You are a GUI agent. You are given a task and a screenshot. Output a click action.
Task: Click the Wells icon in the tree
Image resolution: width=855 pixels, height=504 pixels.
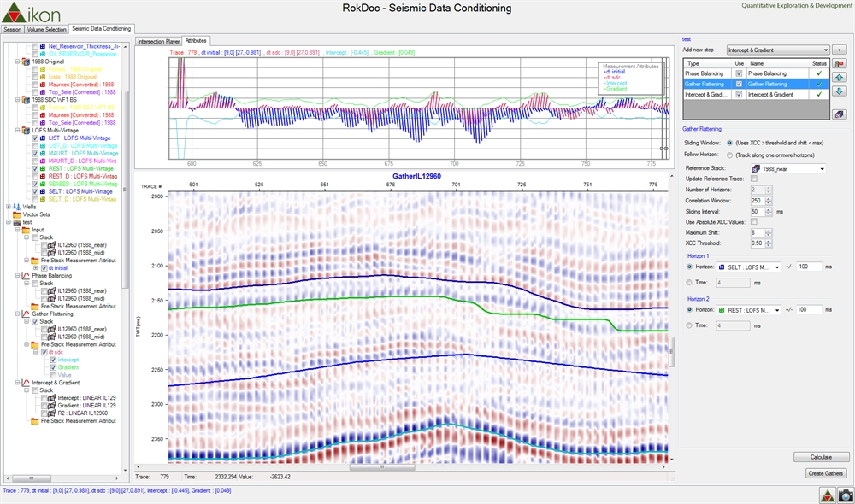(18, 207)
